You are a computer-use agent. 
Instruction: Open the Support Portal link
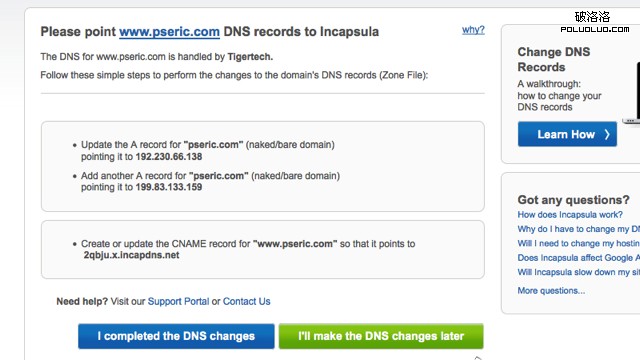tap(178, 301)
